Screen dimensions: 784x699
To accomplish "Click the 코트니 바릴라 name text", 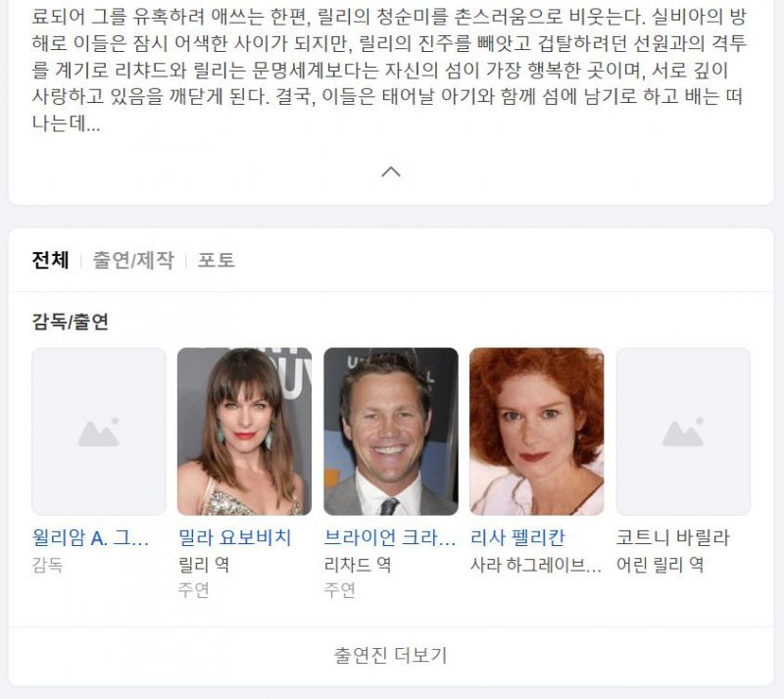I will click(x=673, y=538).
